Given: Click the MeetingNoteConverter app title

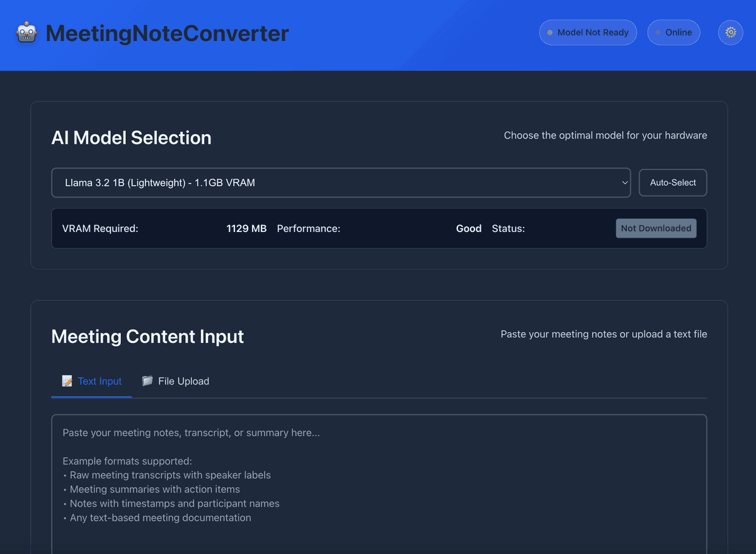Looking at the screenshot, I should tap(167, 33).
